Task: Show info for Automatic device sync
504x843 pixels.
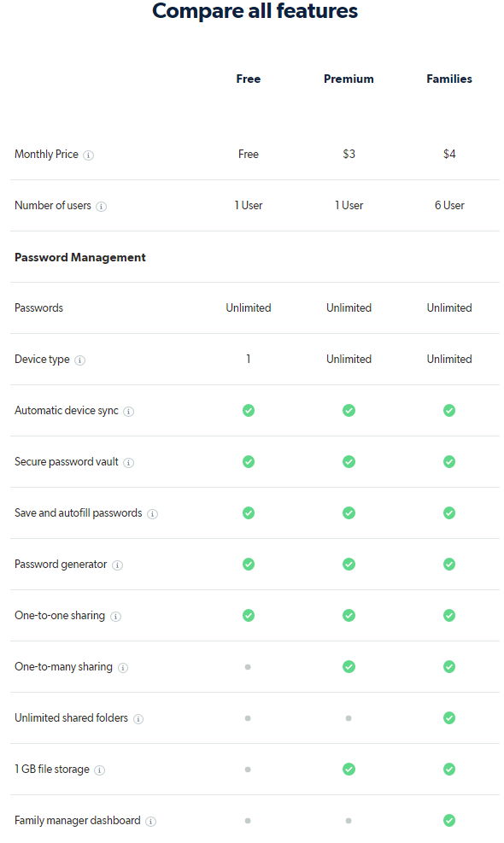Action: point(128,412)
